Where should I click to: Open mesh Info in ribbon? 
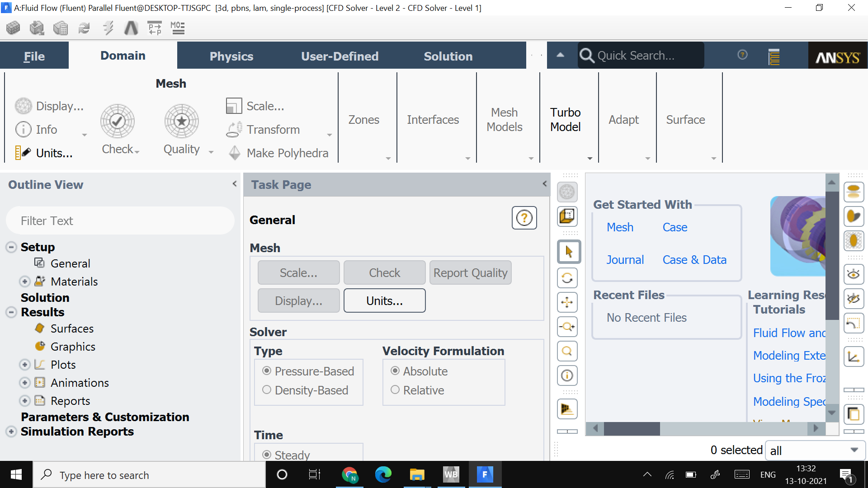(x=37, y=130)
